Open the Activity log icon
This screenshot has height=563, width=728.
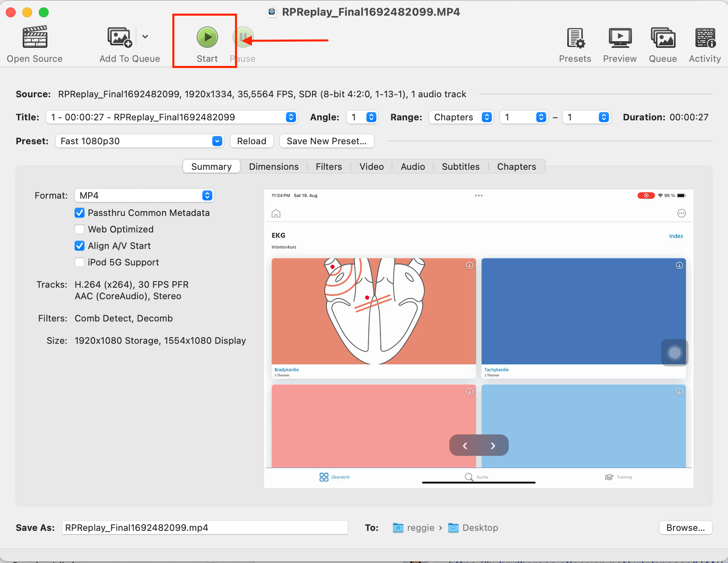click(x=705, y=38)
